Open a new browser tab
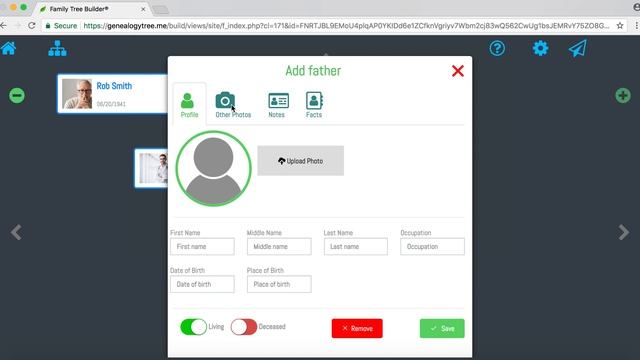The image size is (640, 360). pyautogui.click(x=161, y=9)
